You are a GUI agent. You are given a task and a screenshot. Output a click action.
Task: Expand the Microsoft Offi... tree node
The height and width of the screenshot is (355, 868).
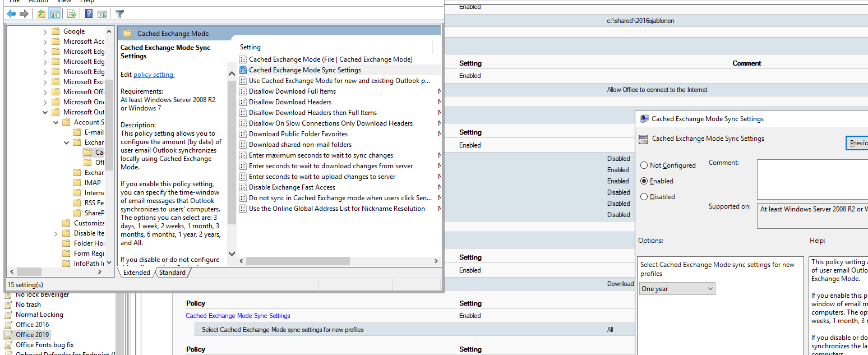45,92
